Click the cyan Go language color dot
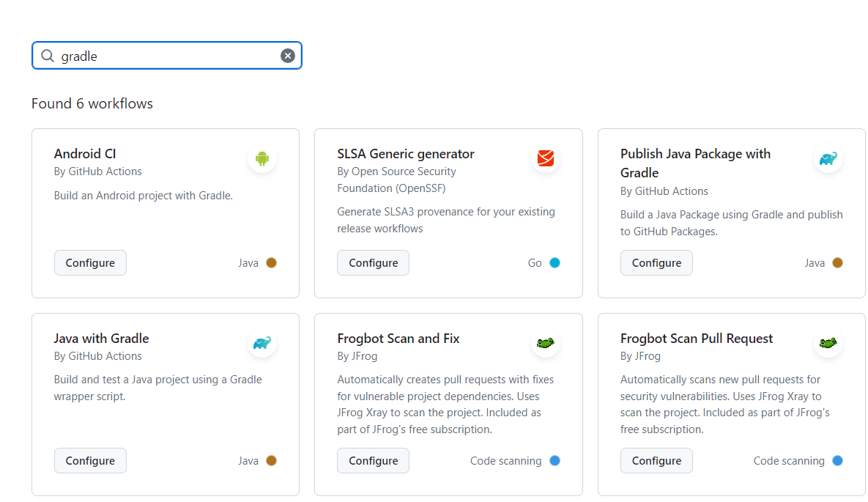The width and height of the screenshot is (868, 502). pyautogui.click(x=554, y=263)
